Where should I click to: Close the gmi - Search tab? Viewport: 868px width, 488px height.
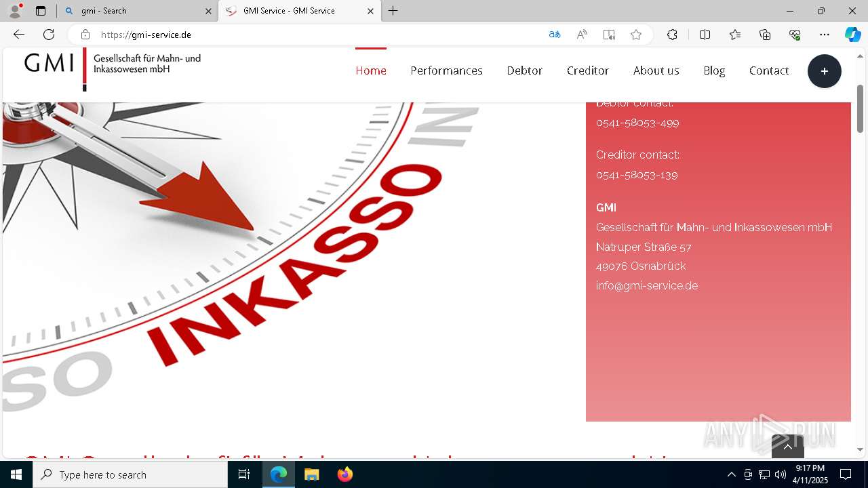click(x=208, y=11)
